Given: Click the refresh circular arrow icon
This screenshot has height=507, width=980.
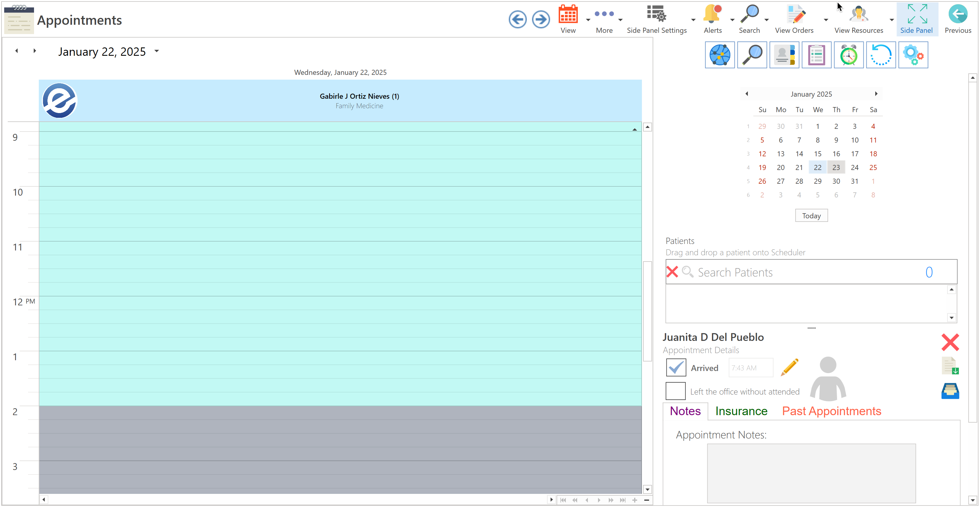Looking at the screenshot, I should tap(881, 55).
